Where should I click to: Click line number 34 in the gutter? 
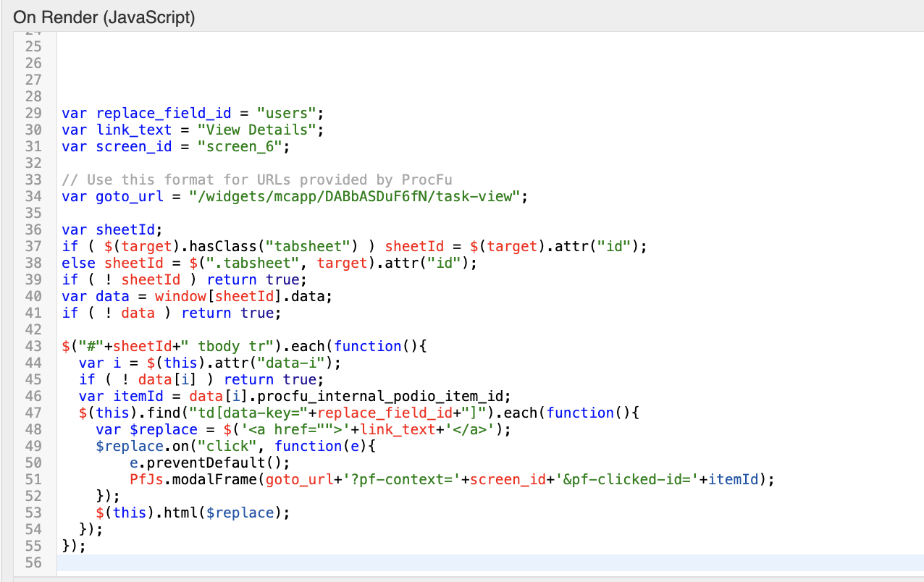[x=33, y=196]
